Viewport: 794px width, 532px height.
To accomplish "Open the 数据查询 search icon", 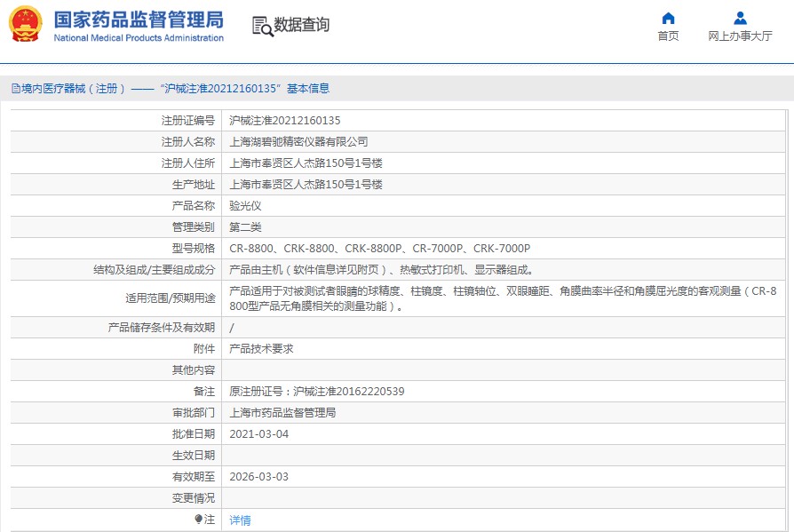I will (x=262, y=27).
